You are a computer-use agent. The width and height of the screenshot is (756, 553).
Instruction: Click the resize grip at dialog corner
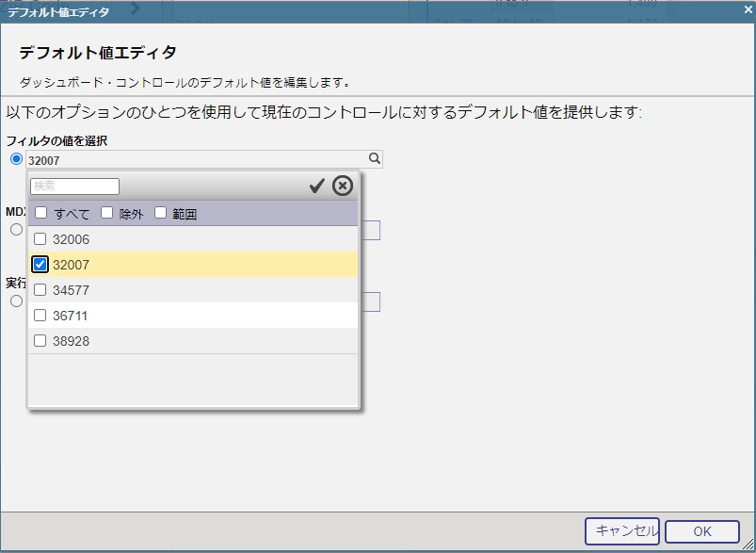(x=748, y=545)
